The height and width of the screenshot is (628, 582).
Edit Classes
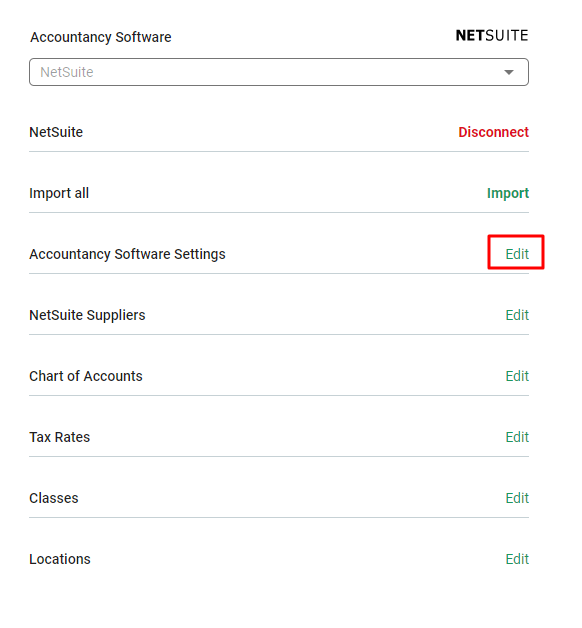517,498
